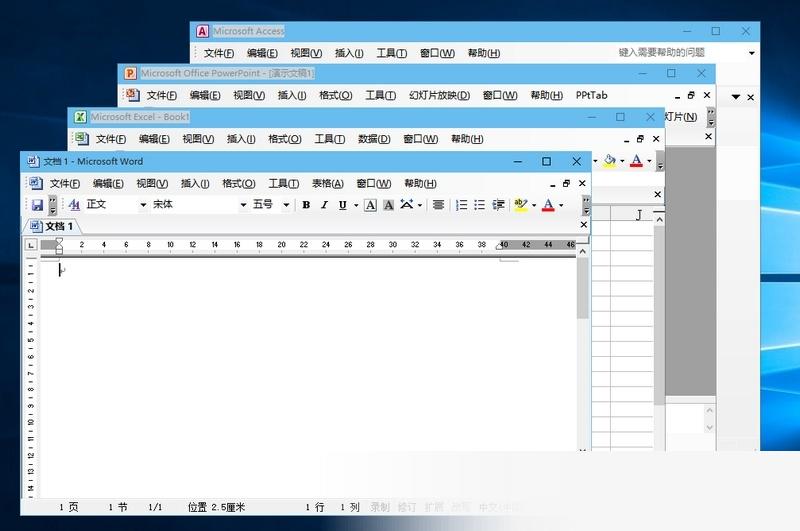Toggle 修订 indicator in Word status bar
800x531 pixels.
coord(407,507)
